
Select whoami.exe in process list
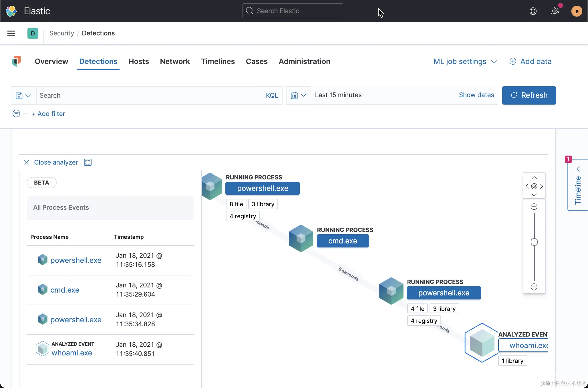(x=72, y=353)
